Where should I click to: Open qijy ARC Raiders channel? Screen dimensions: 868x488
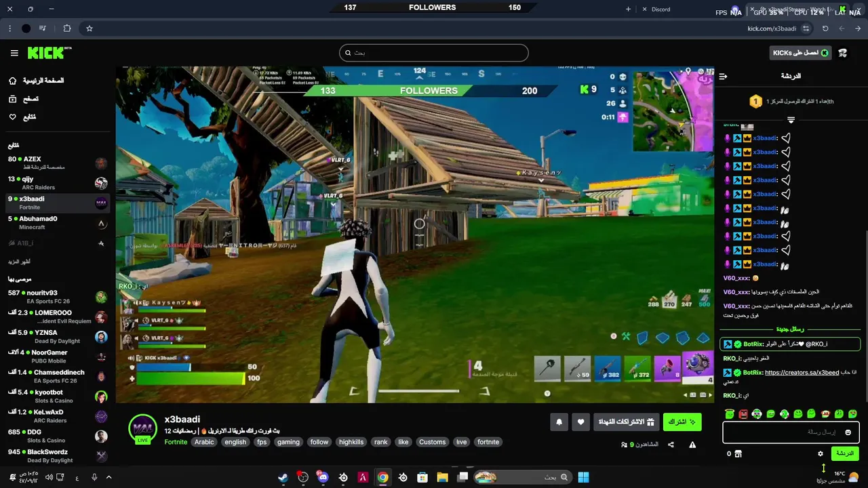(57, 183)
